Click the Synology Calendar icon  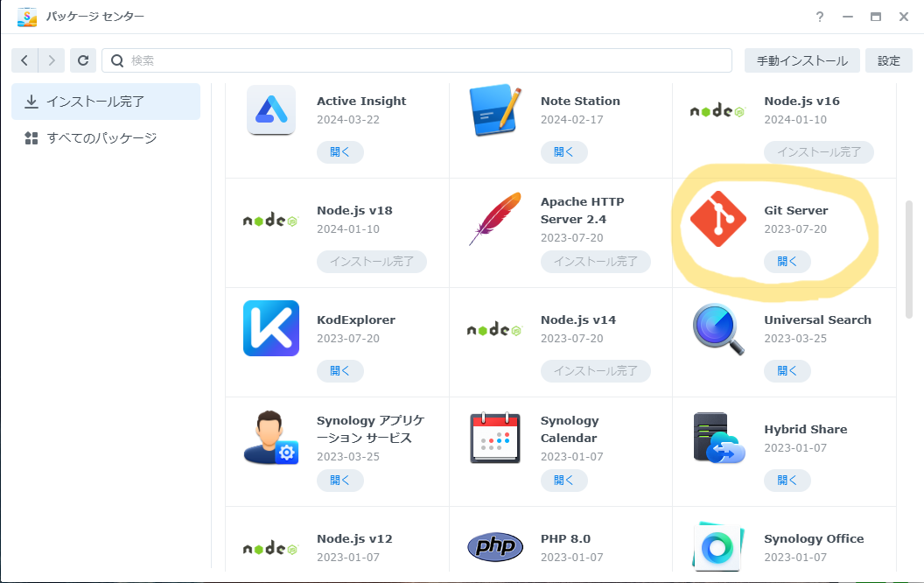(495, 438)
